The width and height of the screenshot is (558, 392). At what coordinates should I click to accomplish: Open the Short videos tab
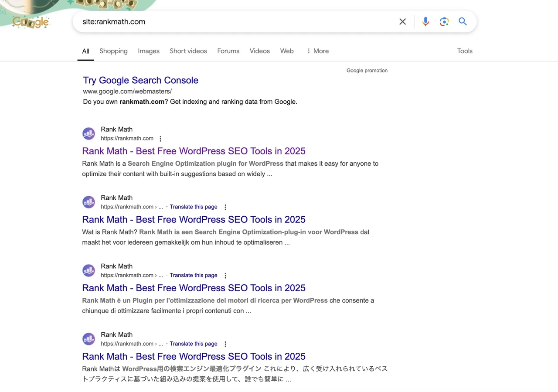point(188,51)
